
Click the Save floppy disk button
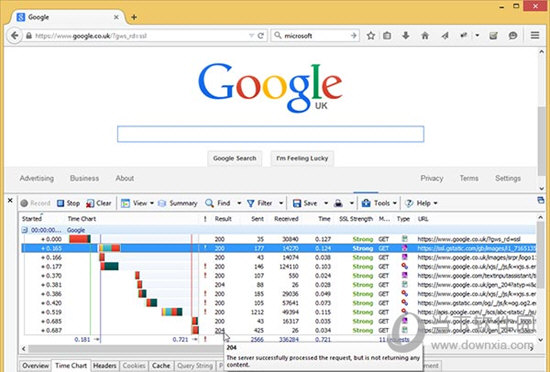(x=305, y=203)
